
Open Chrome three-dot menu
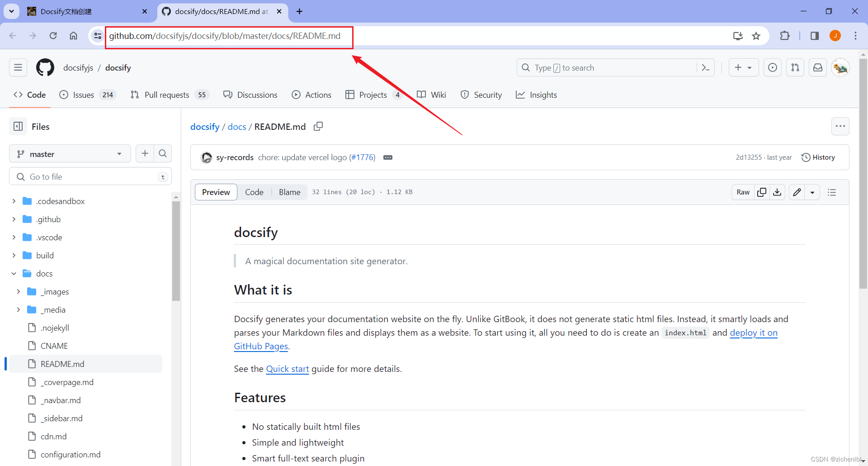point(855,36)
